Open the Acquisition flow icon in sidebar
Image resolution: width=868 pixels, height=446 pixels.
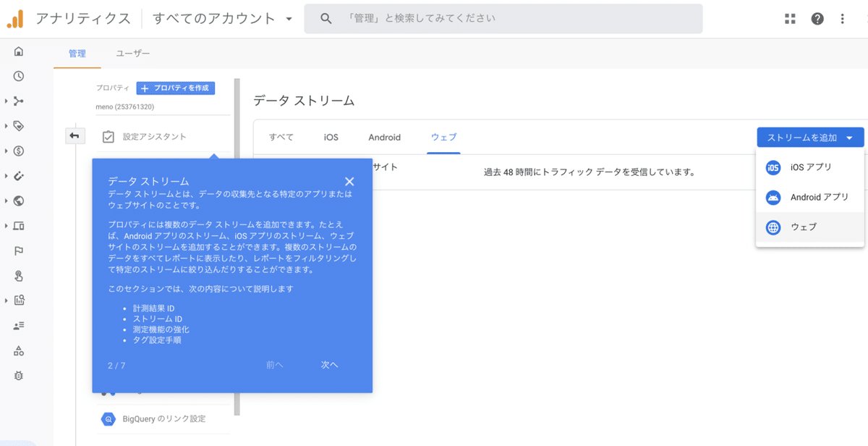tap(19, 101)
